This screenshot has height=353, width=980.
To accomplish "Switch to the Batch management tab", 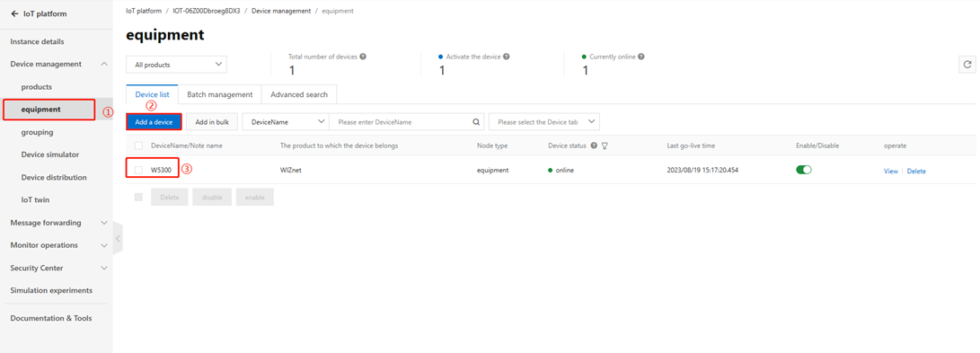I will pyautogui.click(x=220, y=94).
